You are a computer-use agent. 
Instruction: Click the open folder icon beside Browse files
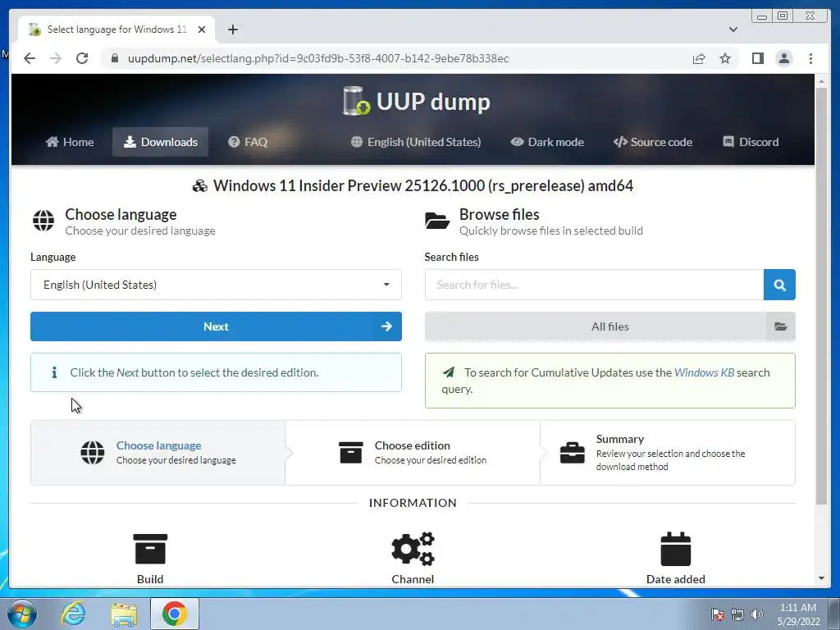click(437, 220)
